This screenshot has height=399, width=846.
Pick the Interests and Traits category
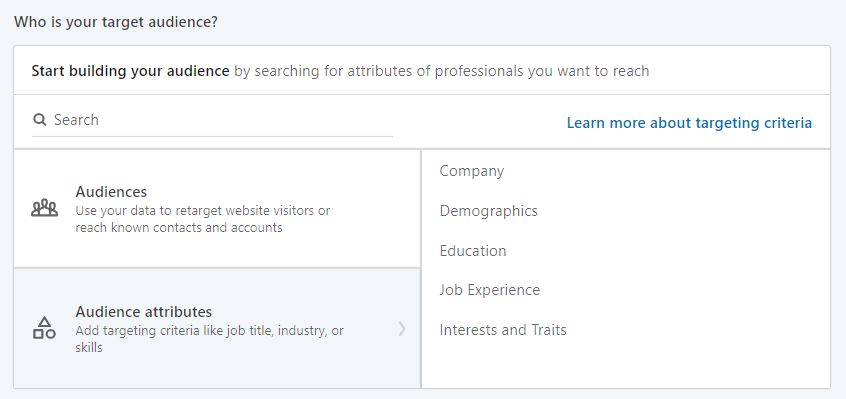(x=503, y=329)
